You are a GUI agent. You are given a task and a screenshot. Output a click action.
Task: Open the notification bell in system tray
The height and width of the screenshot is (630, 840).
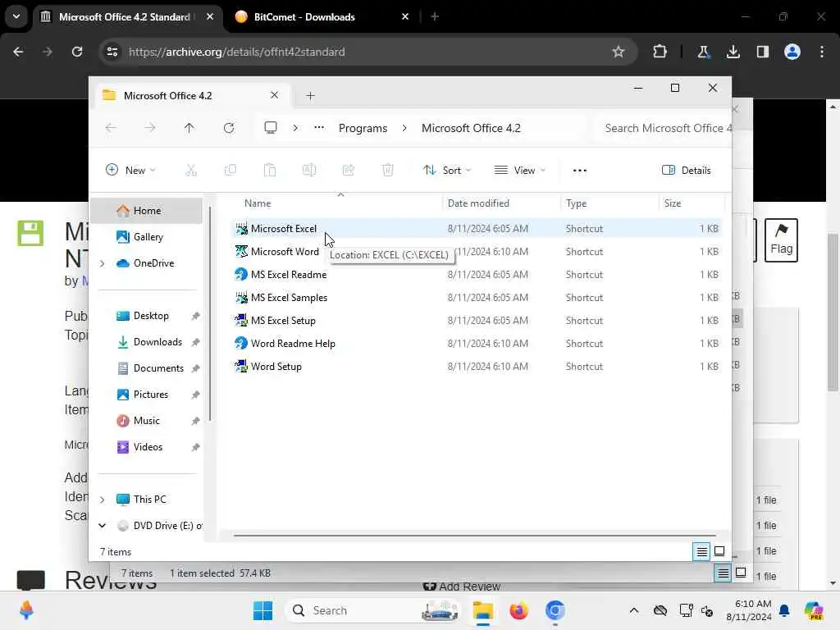(784, 610)
